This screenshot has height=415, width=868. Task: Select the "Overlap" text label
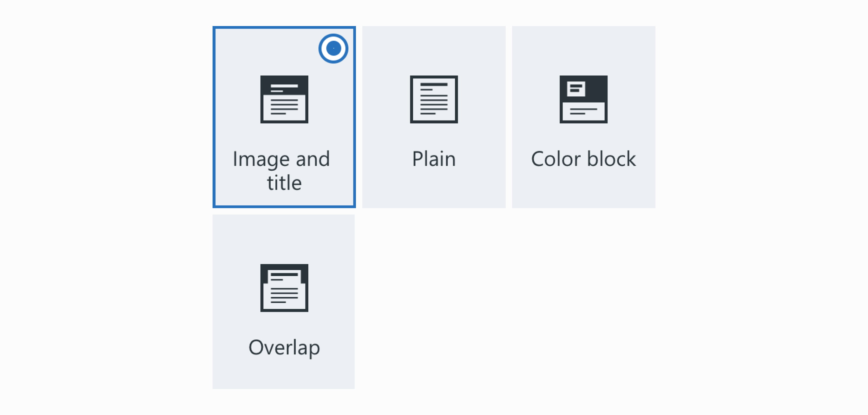pos(284,347)
